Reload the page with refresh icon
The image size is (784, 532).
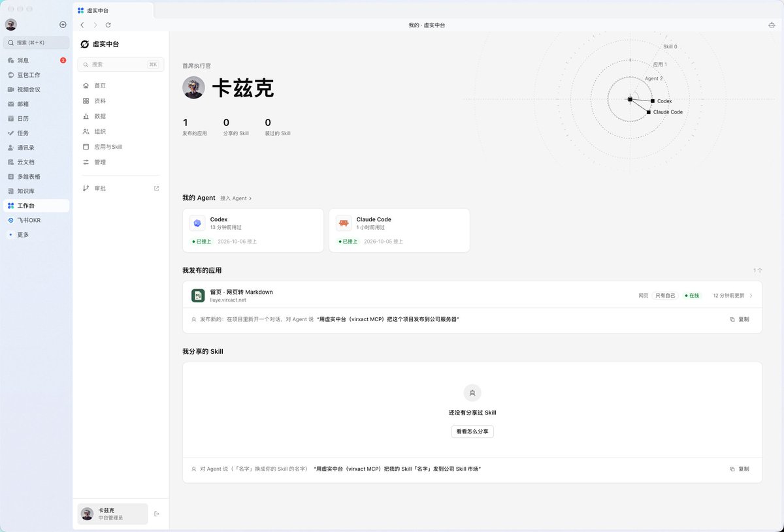(108, 25)
